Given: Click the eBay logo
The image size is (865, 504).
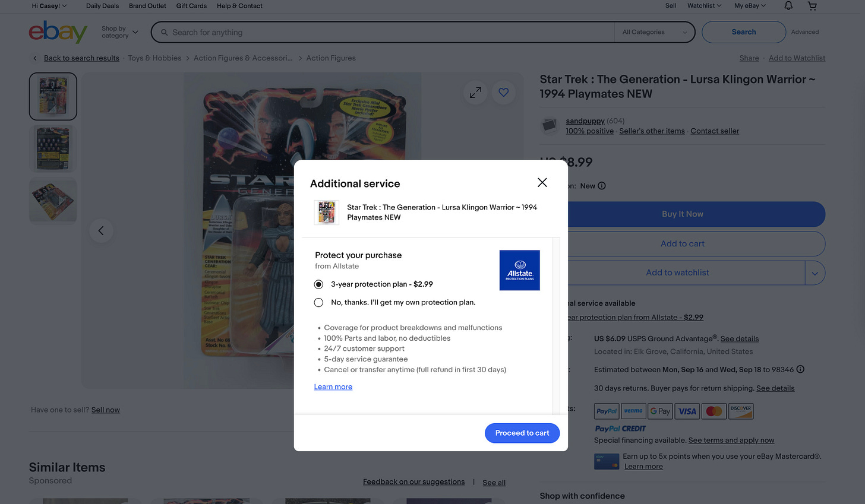Looking at the screenshot, I should [58, 32].
